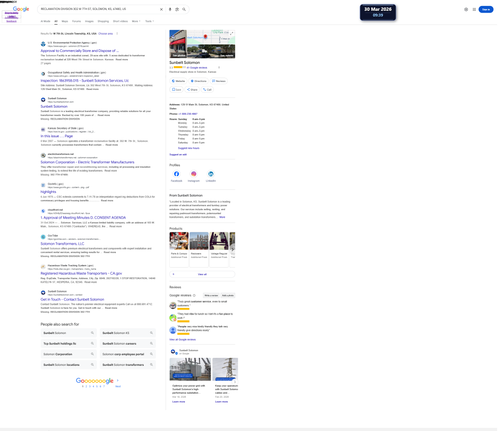Viewport: 500px width, 431px height.
Task: Open the Images tab
Action: 89,21
